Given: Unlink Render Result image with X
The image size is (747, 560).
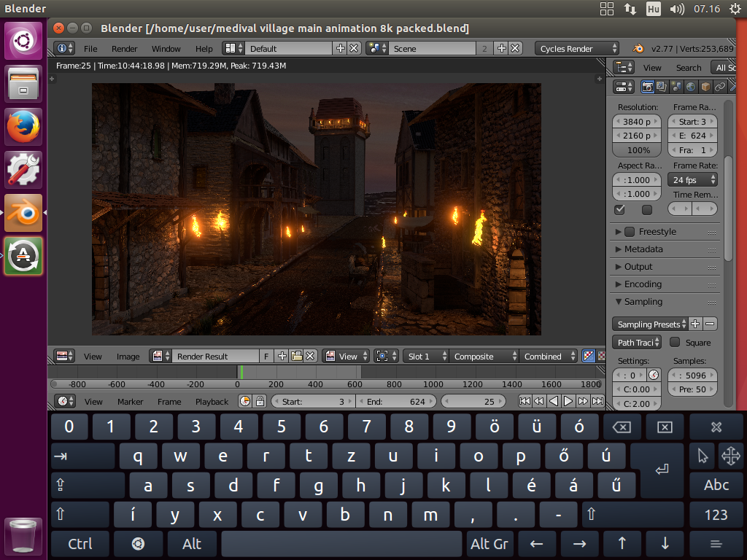Looking at the screenshot, I should coord(310,356).
